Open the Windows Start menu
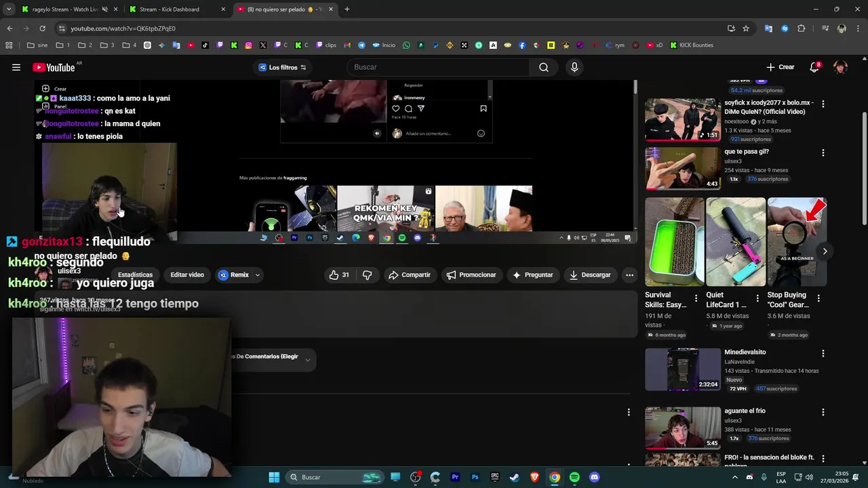868x488 pixels. pos(274,477)
